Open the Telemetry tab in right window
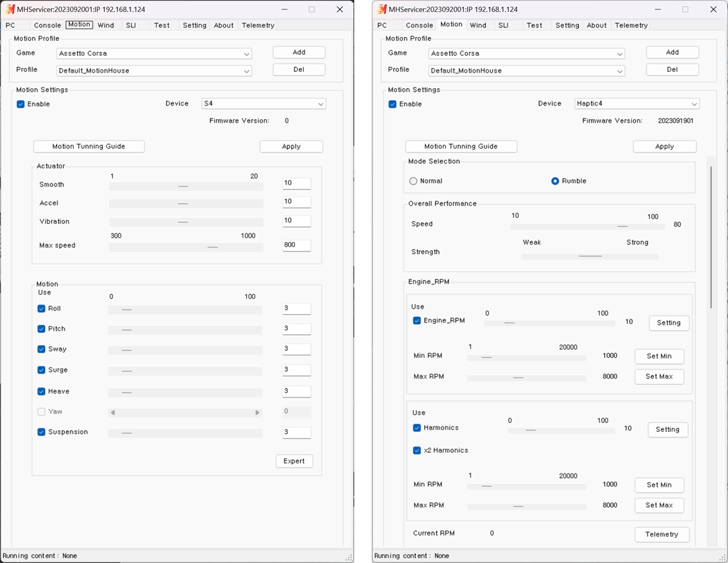 pyautogui.click(x=631, y=25)
